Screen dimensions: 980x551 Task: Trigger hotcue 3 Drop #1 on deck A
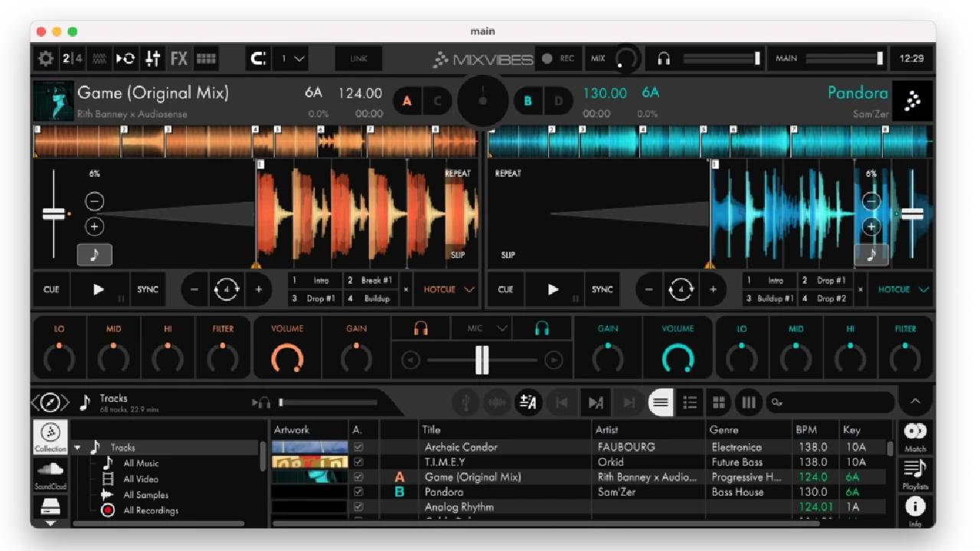coord(315,298)
